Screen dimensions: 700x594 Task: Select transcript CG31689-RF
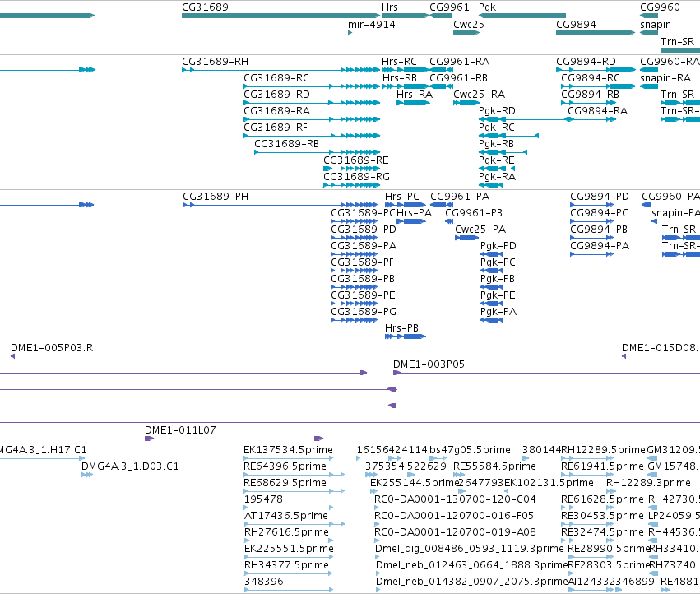pos(312,136)
